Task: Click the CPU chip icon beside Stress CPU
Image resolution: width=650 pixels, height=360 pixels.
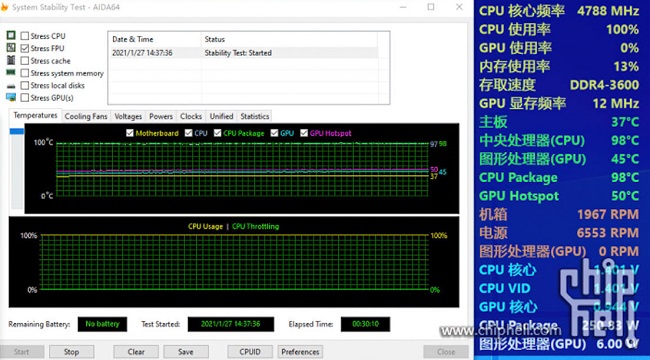Action: pyautogui.click(x=11, y=36)
